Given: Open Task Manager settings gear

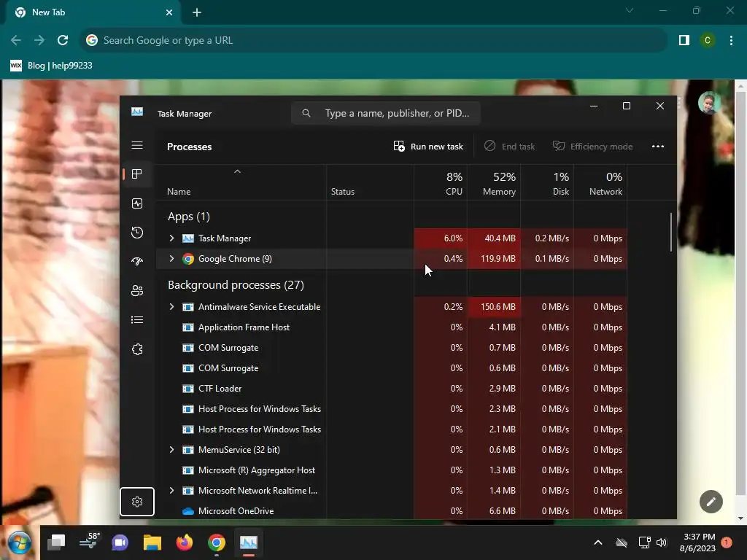Looking at the screenshot, I should [x=137, y=502].
